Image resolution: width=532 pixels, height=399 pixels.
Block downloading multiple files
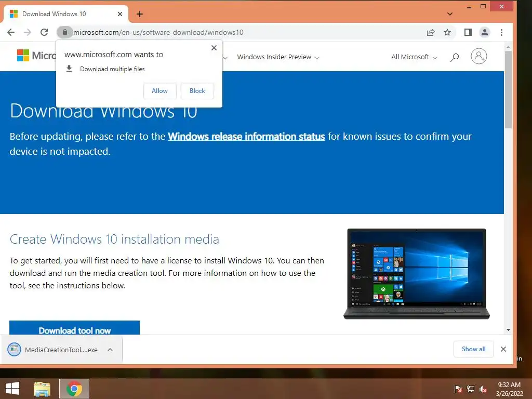pos(197,91)
